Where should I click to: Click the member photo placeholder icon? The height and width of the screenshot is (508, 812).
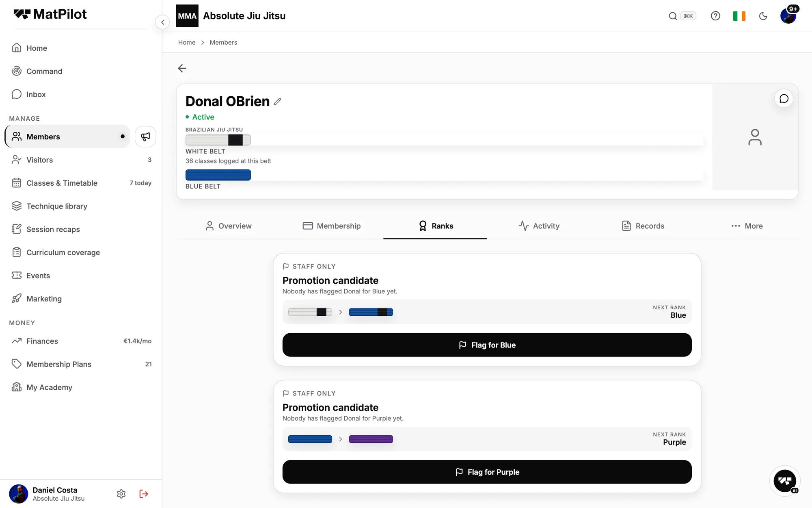[x=755, y=137]
